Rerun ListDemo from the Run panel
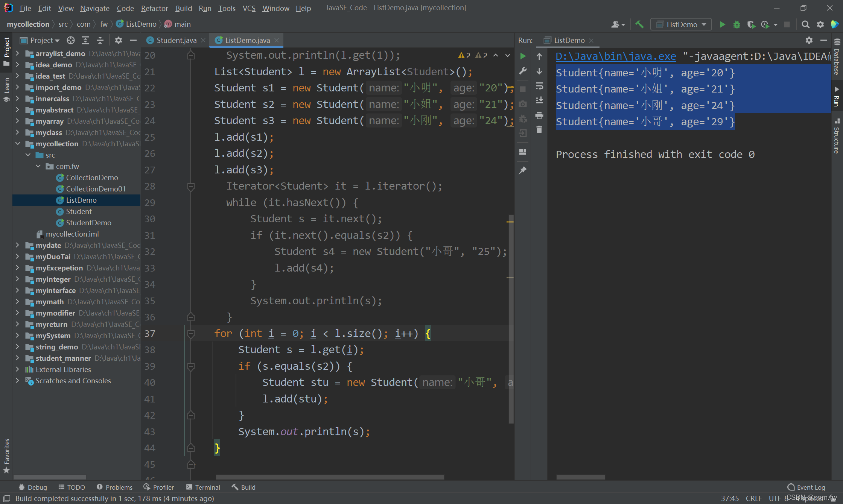 pos(523,56)
